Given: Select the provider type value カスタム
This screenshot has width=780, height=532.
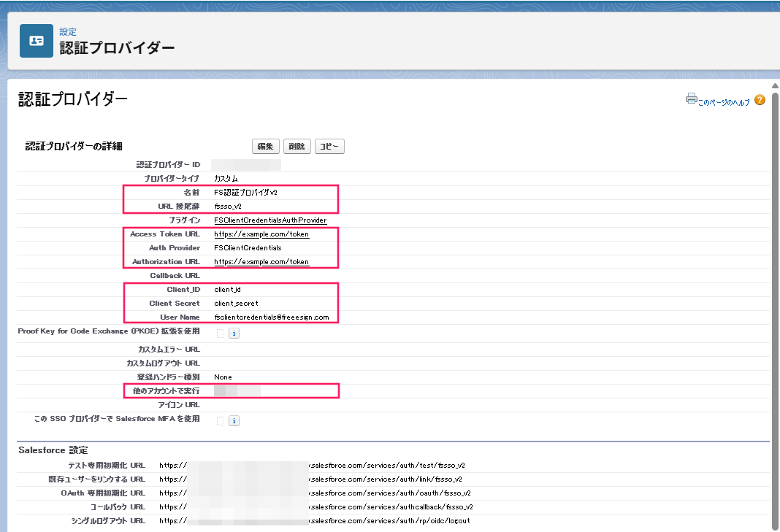Looking at the screenshot, I should (x=226, y=179).
